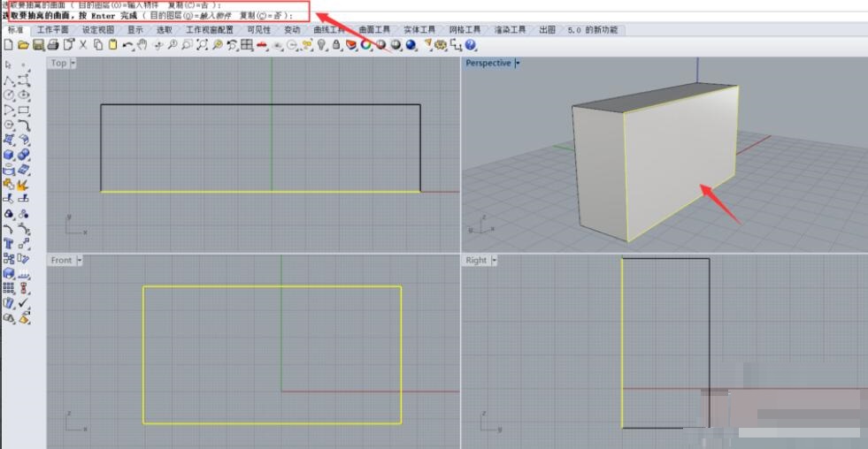Click the Explode tool icon

pyautogui.click(x=23, y=185)
